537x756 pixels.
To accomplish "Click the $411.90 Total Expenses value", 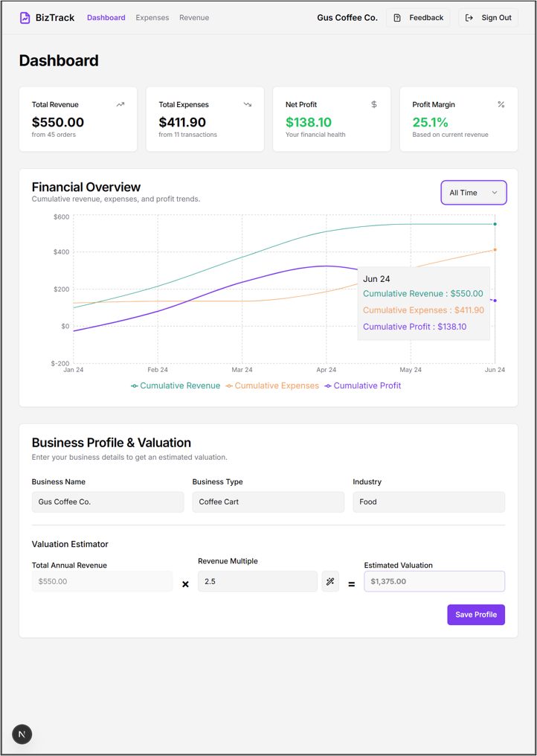I will coord(182,122).
